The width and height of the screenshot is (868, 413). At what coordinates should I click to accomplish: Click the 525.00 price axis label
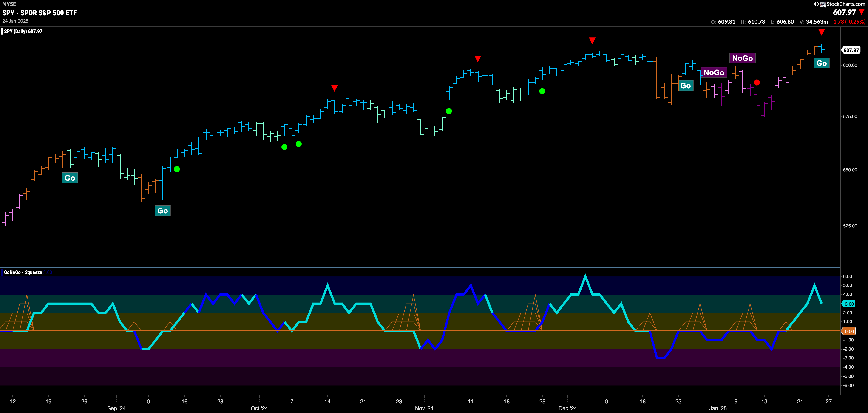point(850,226)
